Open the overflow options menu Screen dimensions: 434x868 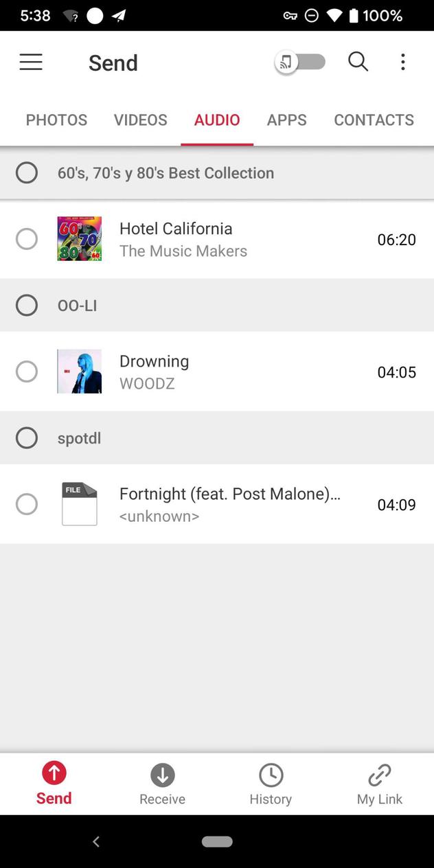402,62
